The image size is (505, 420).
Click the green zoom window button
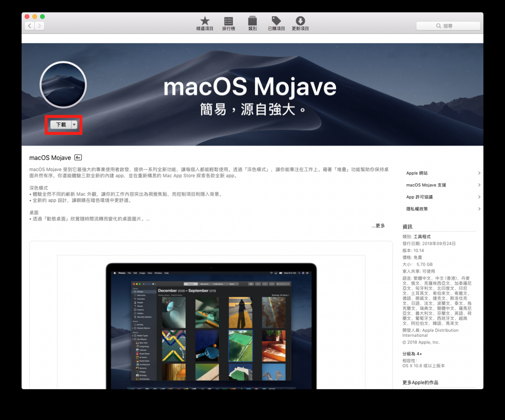42,17
